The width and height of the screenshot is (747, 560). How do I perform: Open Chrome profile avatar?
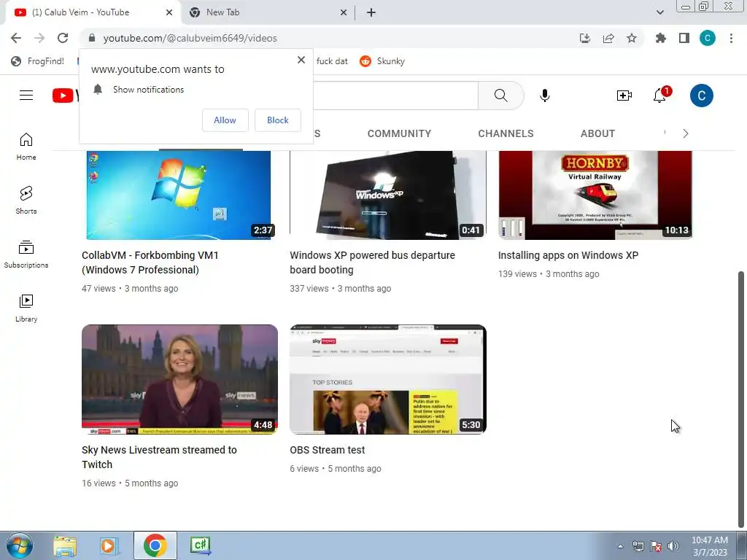(x=708, y=38)
